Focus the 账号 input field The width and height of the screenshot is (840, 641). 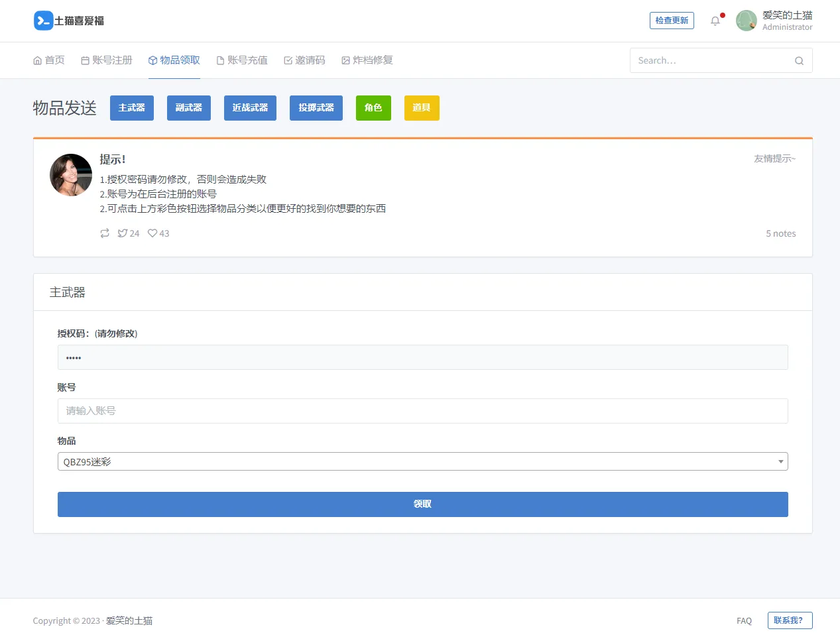(x=422, y=411)
